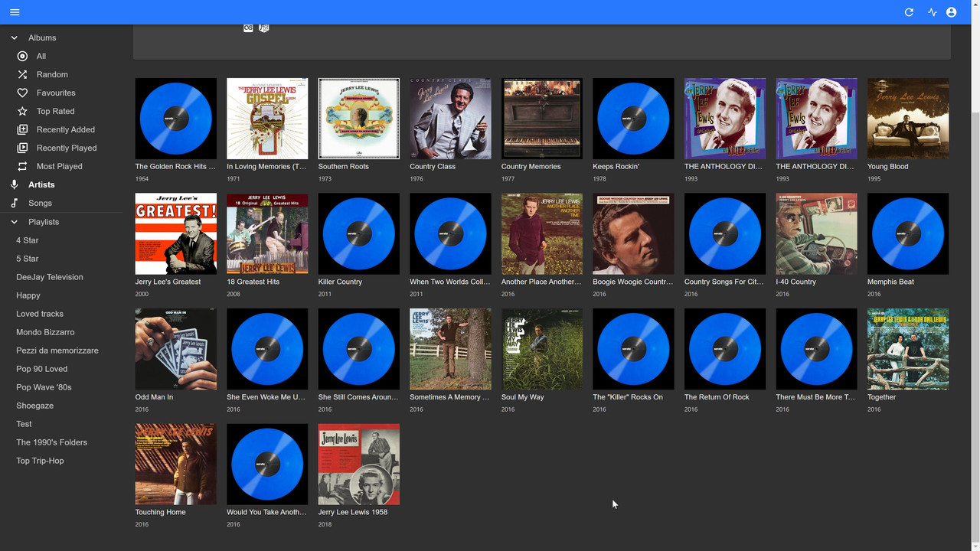This screenshot has height=551, width=980.
Task: Open the 4 Star playlist
Action: tap(27, 240)
